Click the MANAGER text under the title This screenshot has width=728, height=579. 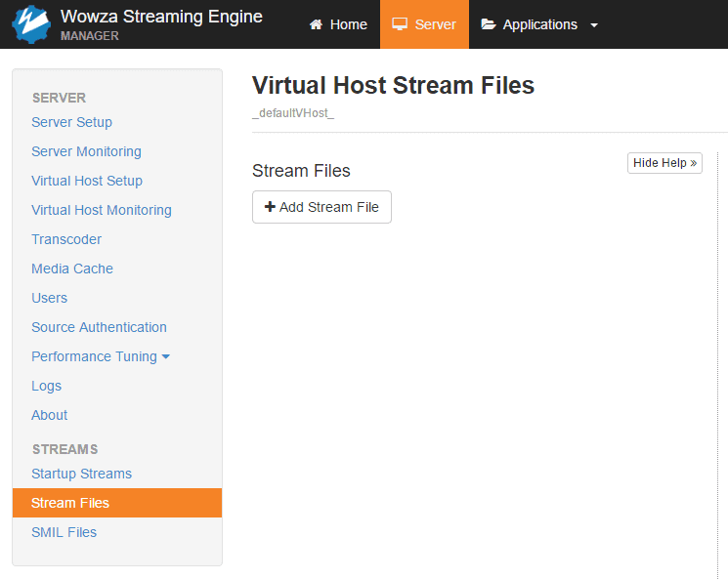[x=90, y=36]
